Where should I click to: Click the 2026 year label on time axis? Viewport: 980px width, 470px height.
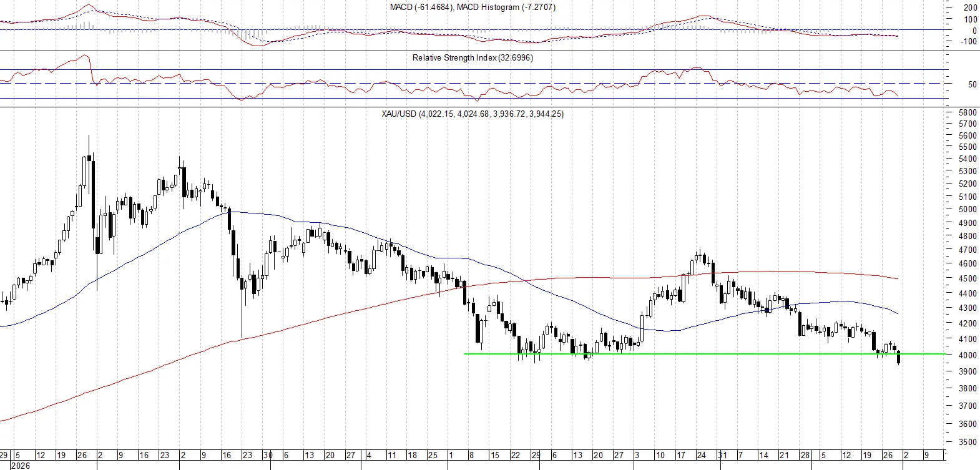20,466
